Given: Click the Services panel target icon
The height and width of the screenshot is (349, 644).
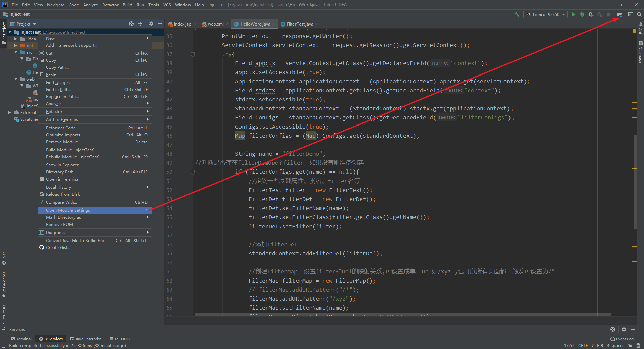Looking at the screenshot, I should [x=613, y=329].
